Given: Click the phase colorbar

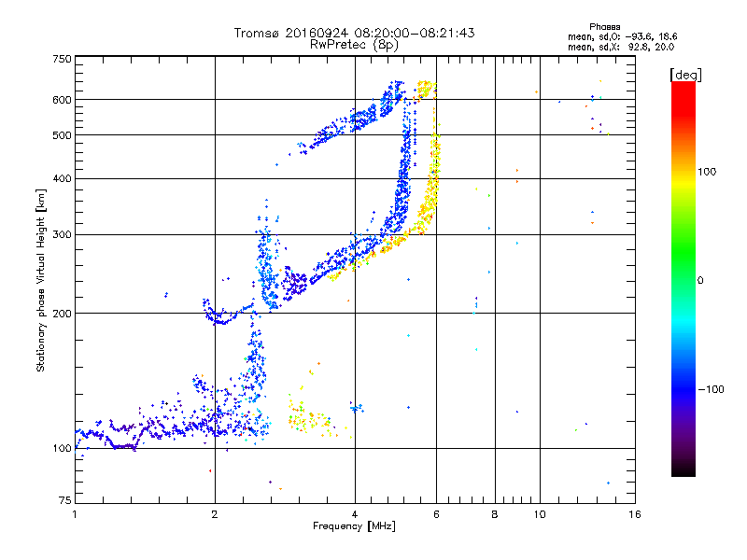Looking at the screenshot, I should coord(684,278).
